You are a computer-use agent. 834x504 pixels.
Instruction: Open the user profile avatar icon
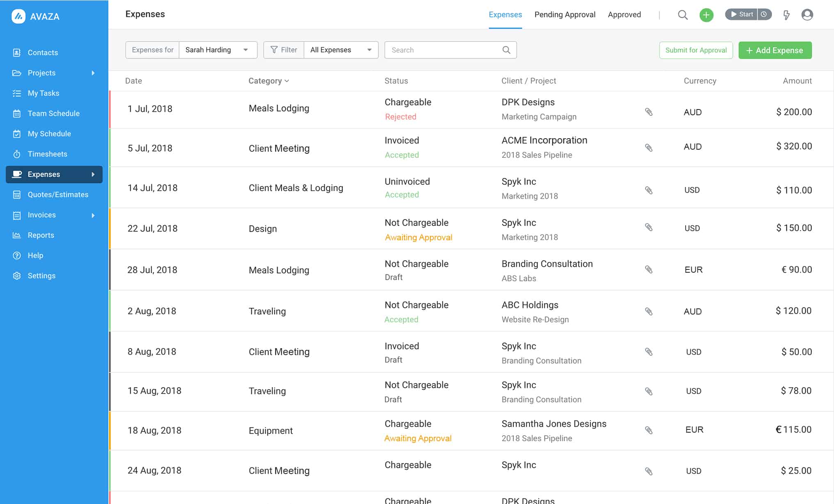click(x=807, y=15)
